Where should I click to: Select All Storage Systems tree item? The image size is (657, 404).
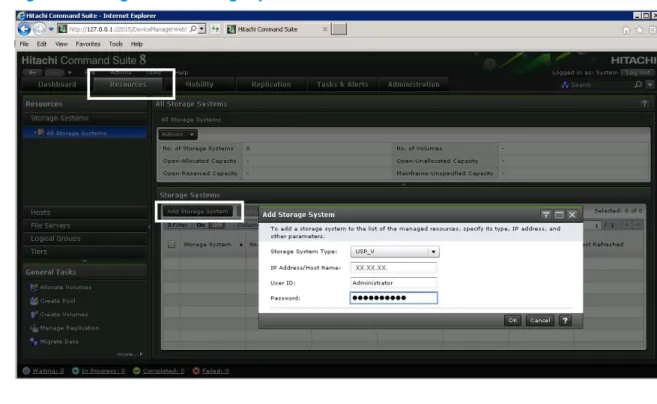tap(85, 133)
